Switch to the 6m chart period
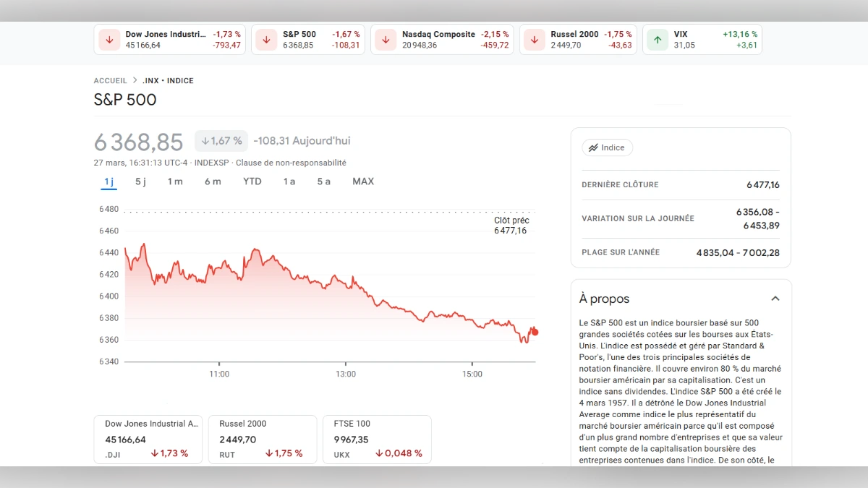 [213, 181]
